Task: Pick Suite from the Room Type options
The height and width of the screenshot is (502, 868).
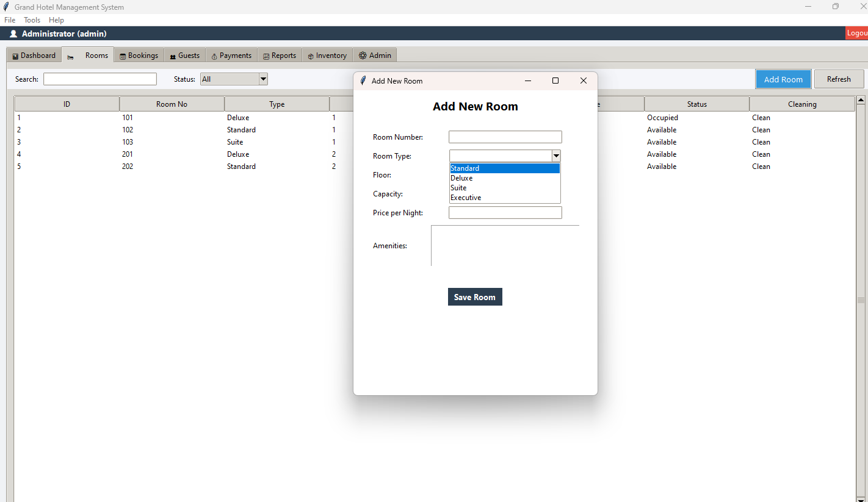Action: [x=458, y=188]
